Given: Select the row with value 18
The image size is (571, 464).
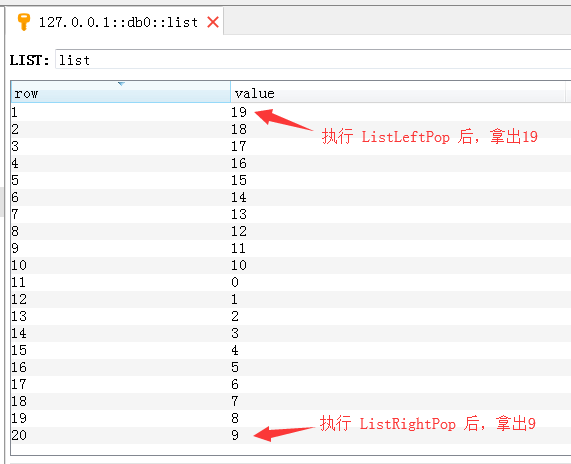Looking at the screenshot, I should click(x=291, y=129).
